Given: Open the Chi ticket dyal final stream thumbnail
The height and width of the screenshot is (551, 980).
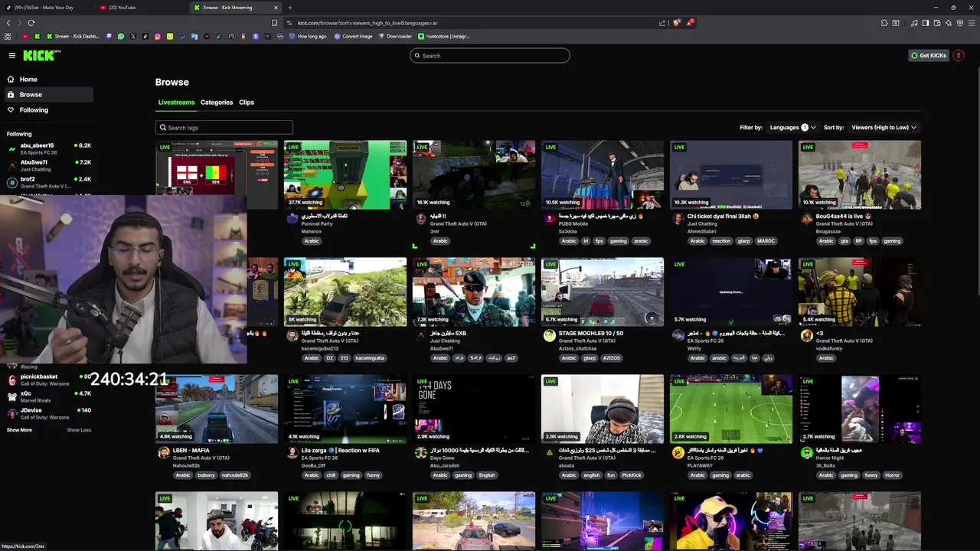Looking at the screenshot, I should 731,174.
